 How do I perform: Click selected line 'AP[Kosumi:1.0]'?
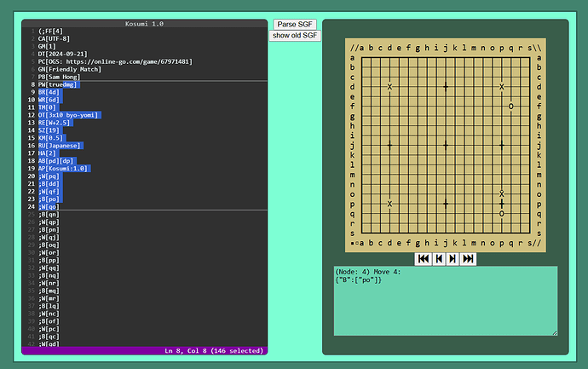pyautogui.click(x=62, y=169)
